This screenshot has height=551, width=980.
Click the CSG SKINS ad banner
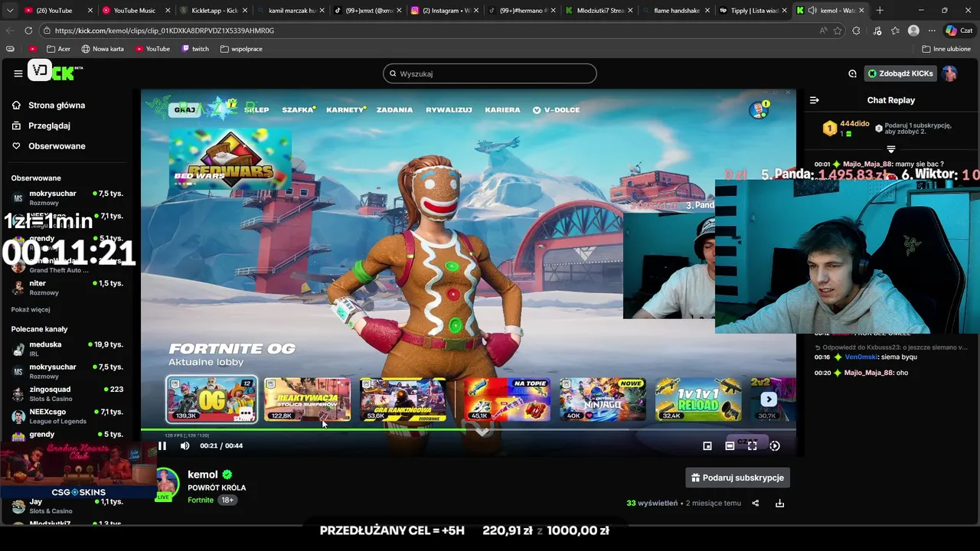click(x=78, y=470)
